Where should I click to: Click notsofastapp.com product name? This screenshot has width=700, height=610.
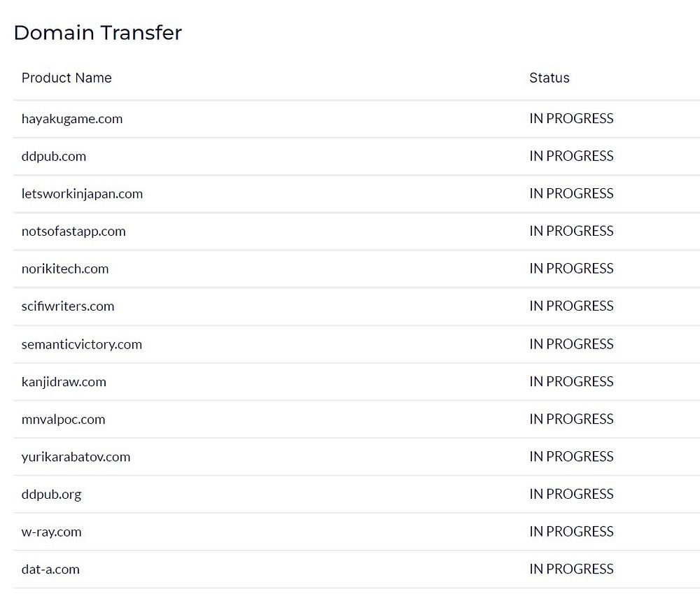tap(73, 232)
